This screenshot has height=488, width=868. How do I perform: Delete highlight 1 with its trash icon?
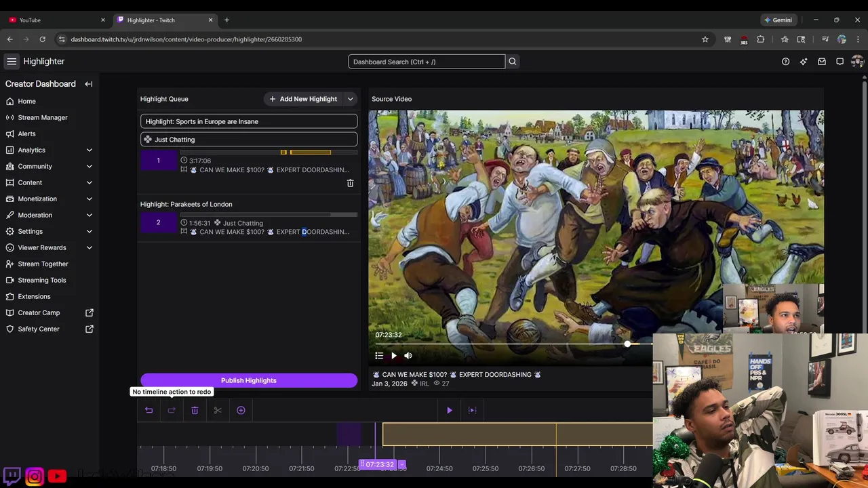click(351, 183)
